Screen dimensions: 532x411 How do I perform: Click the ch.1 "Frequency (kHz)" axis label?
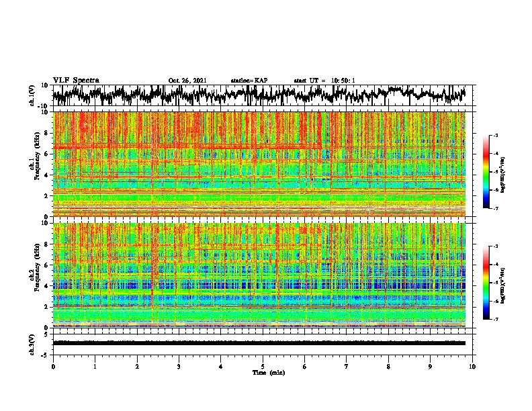tap(37, 156)
